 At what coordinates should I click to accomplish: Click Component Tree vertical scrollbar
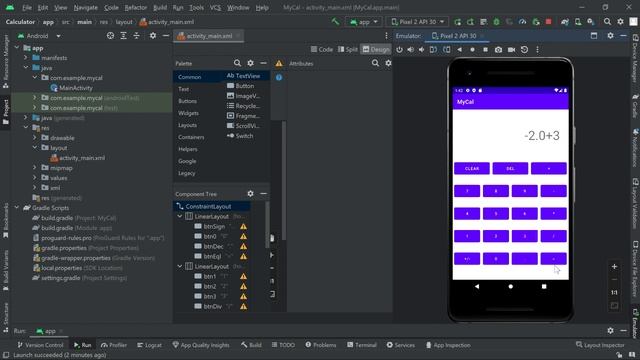267,225
